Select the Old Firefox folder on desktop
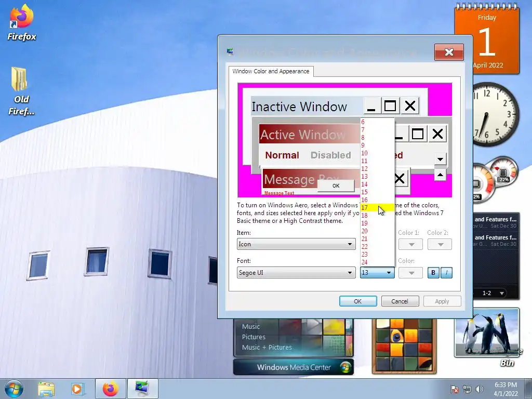 point(21,91)
